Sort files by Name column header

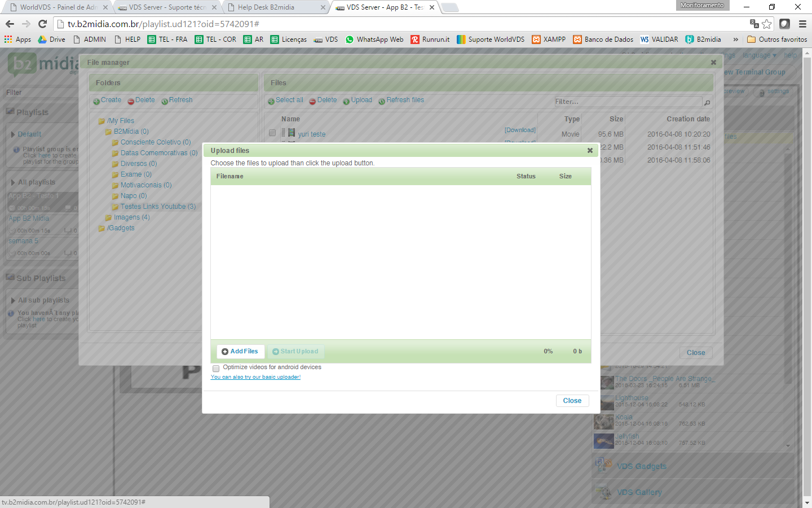(x=290, y=119)
